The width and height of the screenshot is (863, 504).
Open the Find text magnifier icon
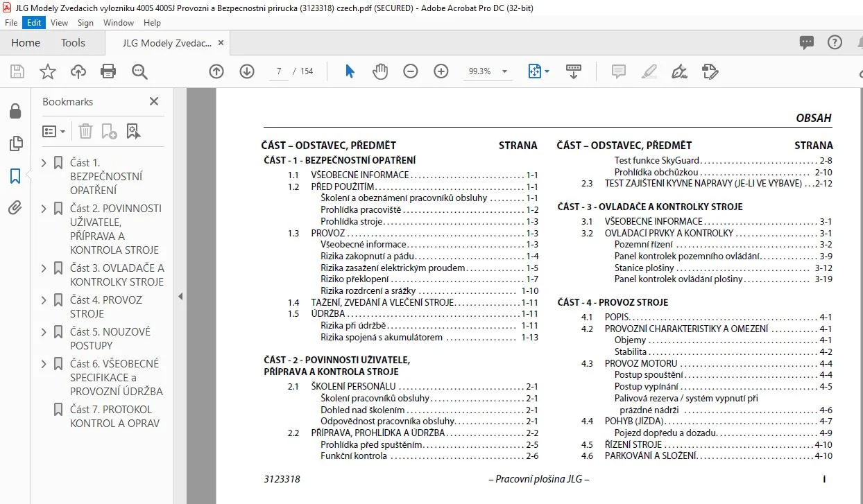139,71
